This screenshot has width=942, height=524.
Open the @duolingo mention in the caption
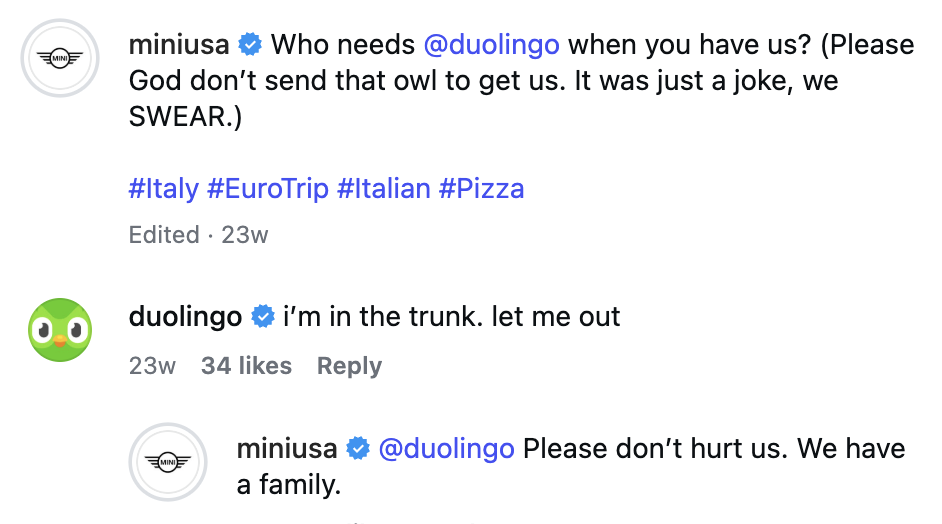pyautogui.click(x=491, y=45)
